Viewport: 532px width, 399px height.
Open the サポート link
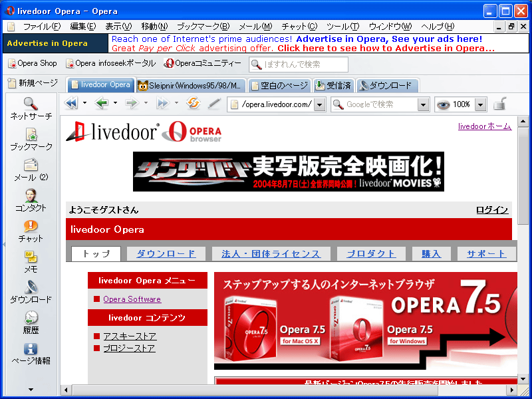pos(487,254)
